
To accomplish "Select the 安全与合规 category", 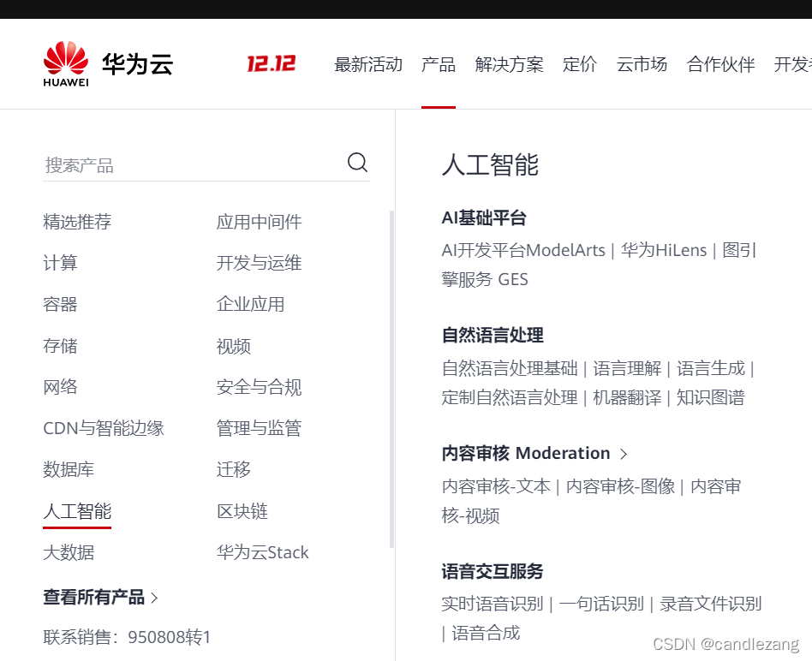I will (x=259, y=387).
